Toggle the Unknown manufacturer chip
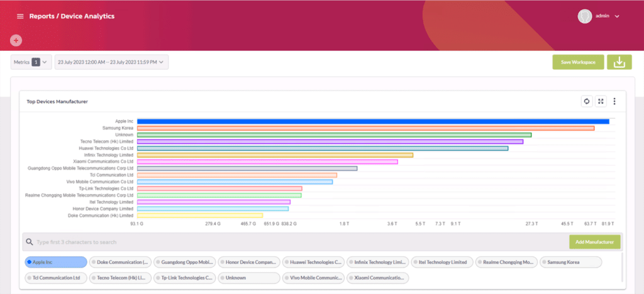The image size is (644, 294). [249, 278]
